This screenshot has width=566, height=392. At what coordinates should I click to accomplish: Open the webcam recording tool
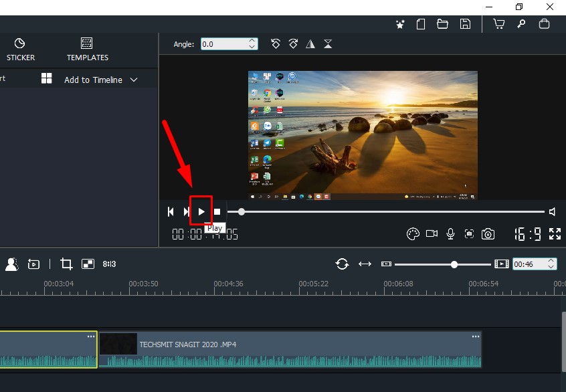click(x=432, y=234)
